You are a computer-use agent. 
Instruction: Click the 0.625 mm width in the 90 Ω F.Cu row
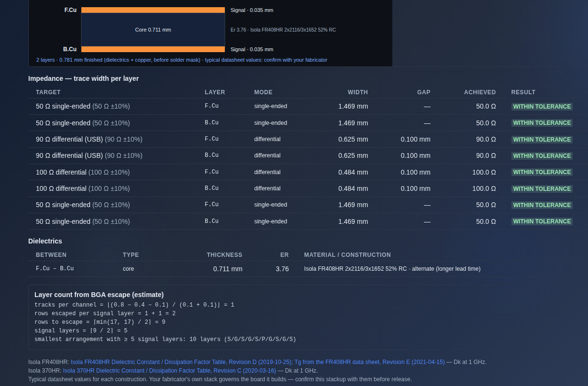pyautogui.click(x=353, y=139)
